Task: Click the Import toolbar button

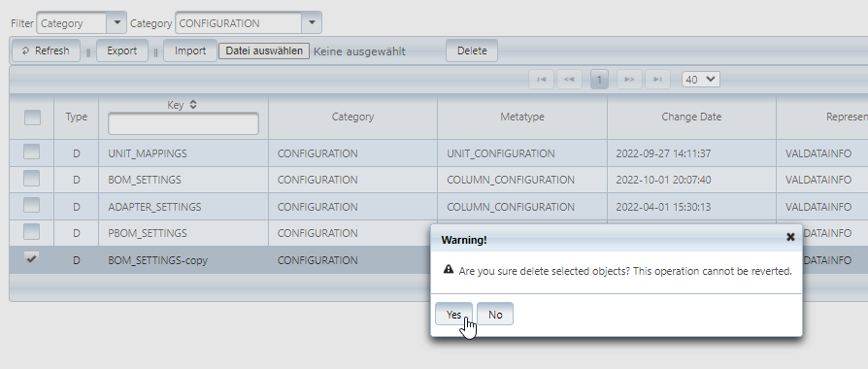Action: click(x=190, y=50)
